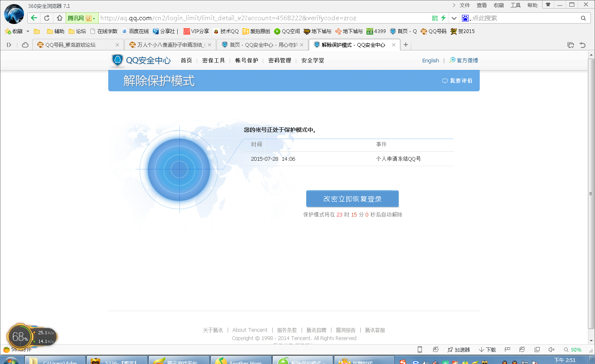Open the 密保工具 navigation item
This screenshot has height=364, width=595.
[x=214, y=60]
